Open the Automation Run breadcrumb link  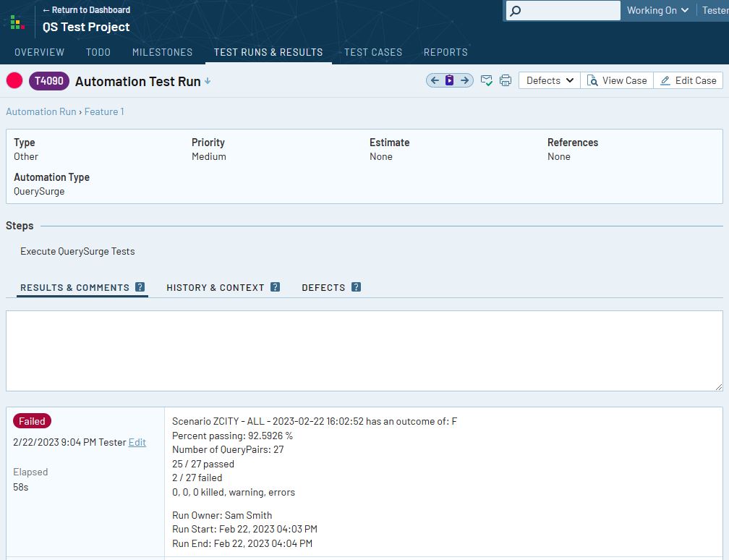pyautogui.click(x=41, y=111)
